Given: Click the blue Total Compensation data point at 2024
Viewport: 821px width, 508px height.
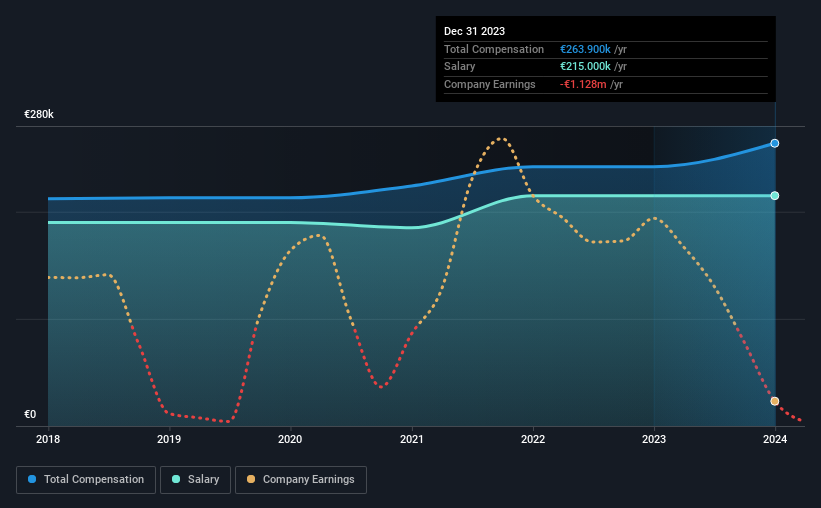Looking at the screenshot, I should click(774, 143).
